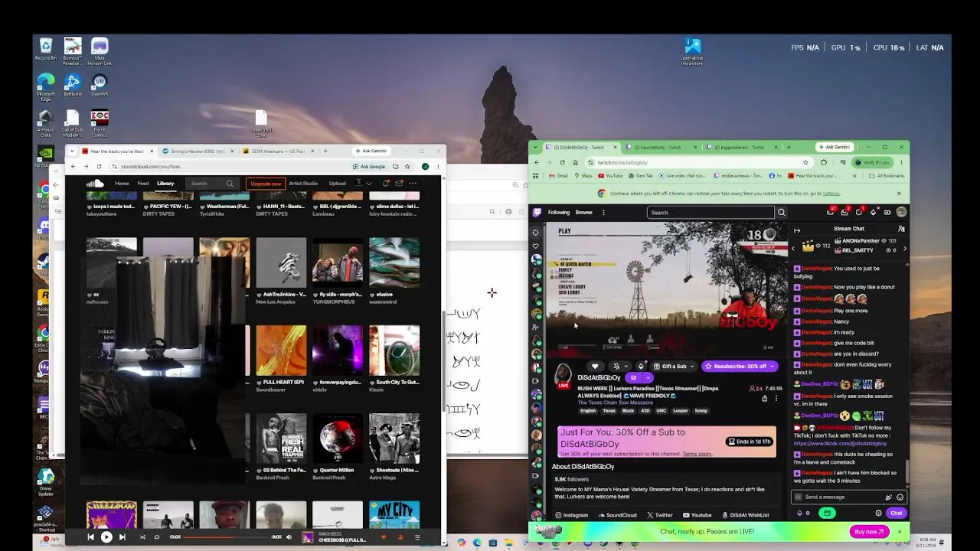The width and height of the screenshot is (980, 551).
Task: Collapse the Stream Chat panel
Action: coord(797,230)
